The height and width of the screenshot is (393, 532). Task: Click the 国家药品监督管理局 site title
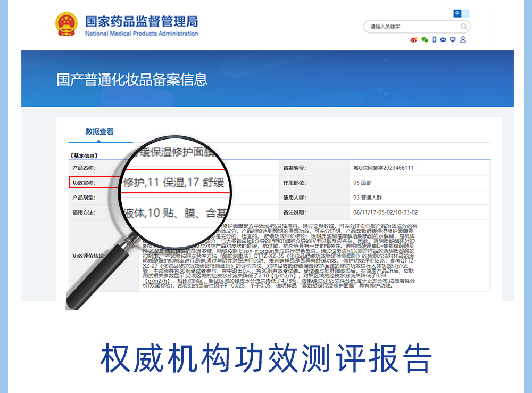coord(142,21)
